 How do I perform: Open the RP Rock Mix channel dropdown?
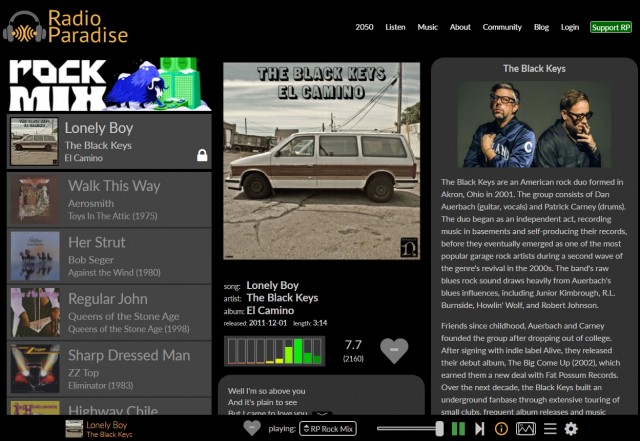(328, 429)
